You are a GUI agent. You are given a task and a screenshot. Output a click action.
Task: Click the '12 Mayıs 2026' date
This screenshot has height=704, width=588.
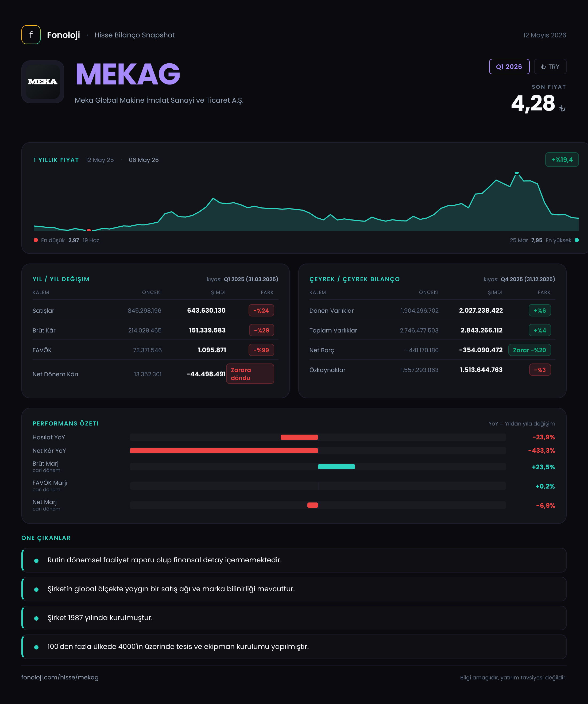pyautogui.click(x=544, y=35)
